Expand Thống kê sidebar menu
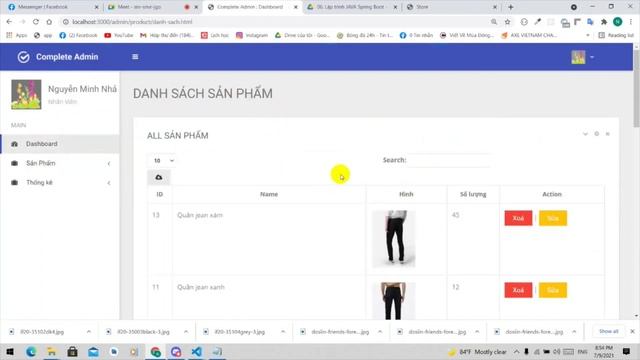The image size is (640, 360). click(60, 182)
